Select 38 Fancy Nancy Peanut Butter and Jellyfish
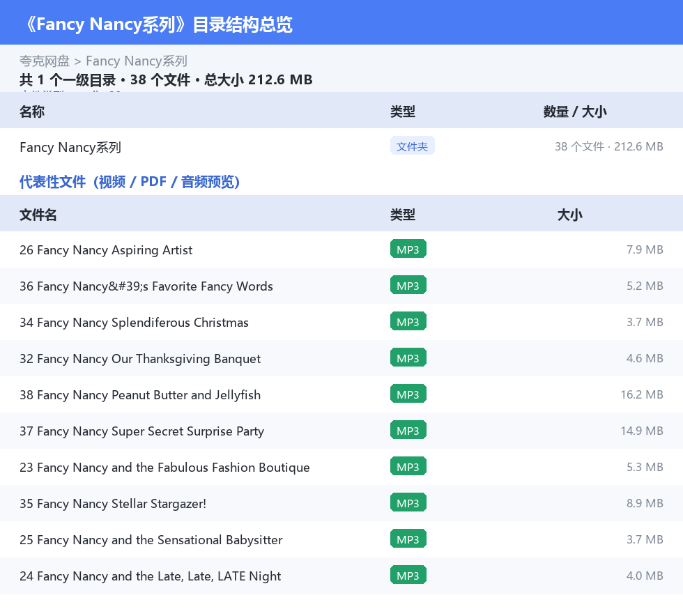This screenshot has height=616, width=683. click(x=140, y=394)
